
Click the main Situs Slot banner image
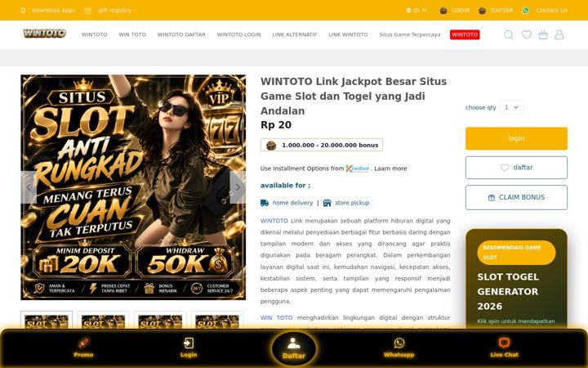[133, 187]
